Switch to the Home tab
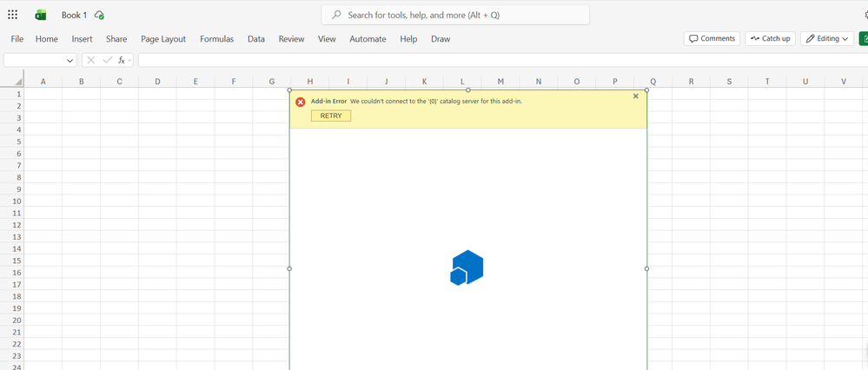 [x=47, y=39]
